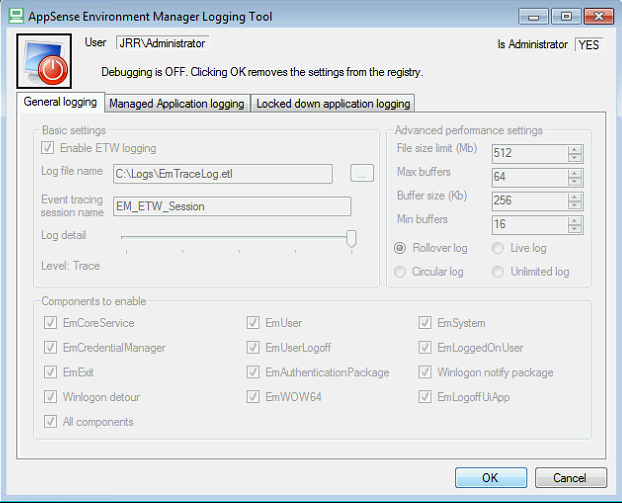622x503 pixels.
Task: Decrease File size limit value
Action: tap(574, 158)
